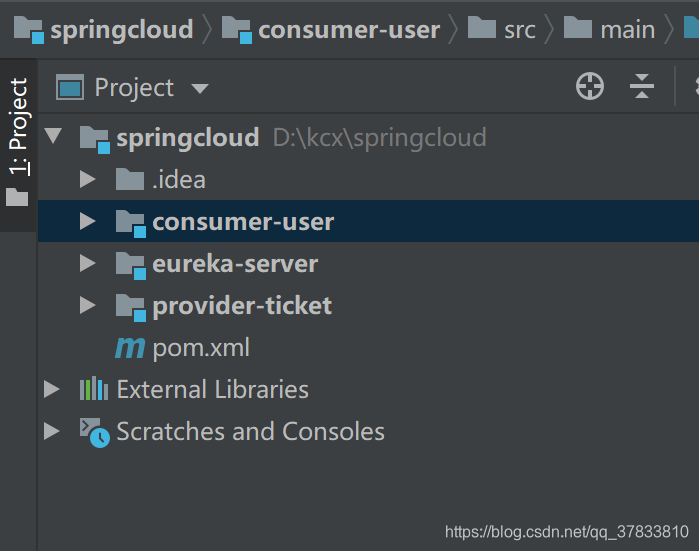699x551 pixels.
Task: Click the consumer-user module folder icon in tree
Action: [x=131, y=224]
